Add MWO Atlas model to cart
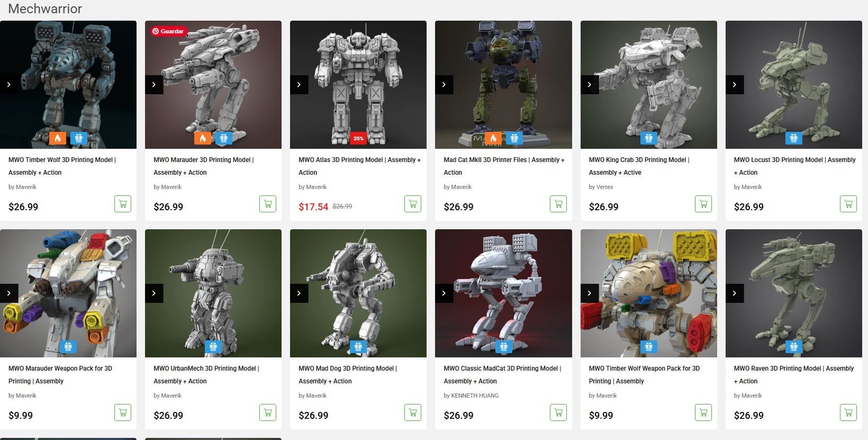The width and height of the screenshot is (868, 440). (x=413, y=204)
